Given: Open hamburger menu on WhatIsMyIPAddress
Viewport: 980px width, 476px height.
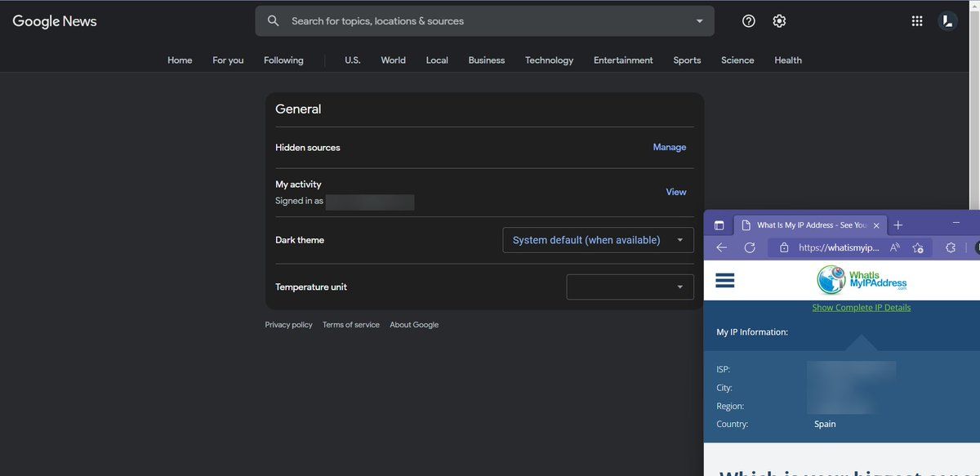Looking at the screenshot, I should coord(724,280).
